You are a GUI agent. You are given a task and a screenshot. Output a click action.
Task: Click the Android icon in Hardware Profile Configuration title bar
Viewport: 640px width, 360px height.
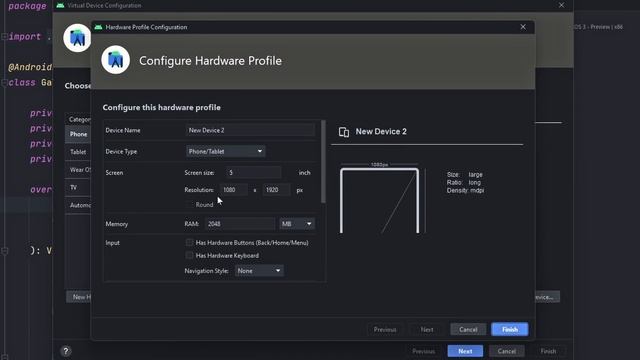click(98, 27)
